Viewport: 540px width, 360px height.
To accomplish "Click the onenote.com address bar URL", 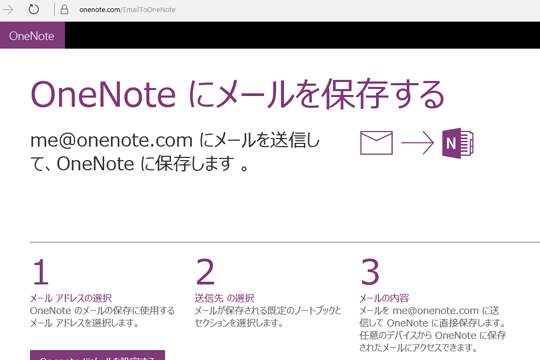I will coord(127,10).
